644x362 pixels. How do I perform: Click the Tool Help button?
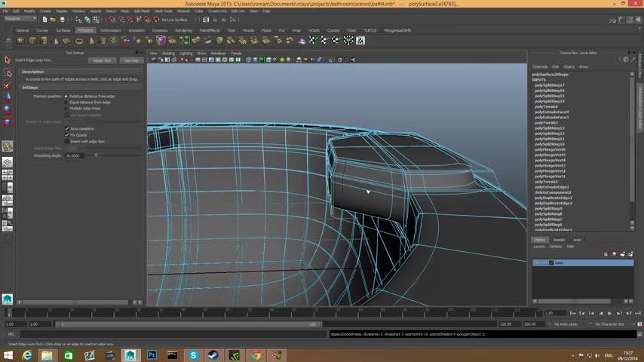point(131,60)
